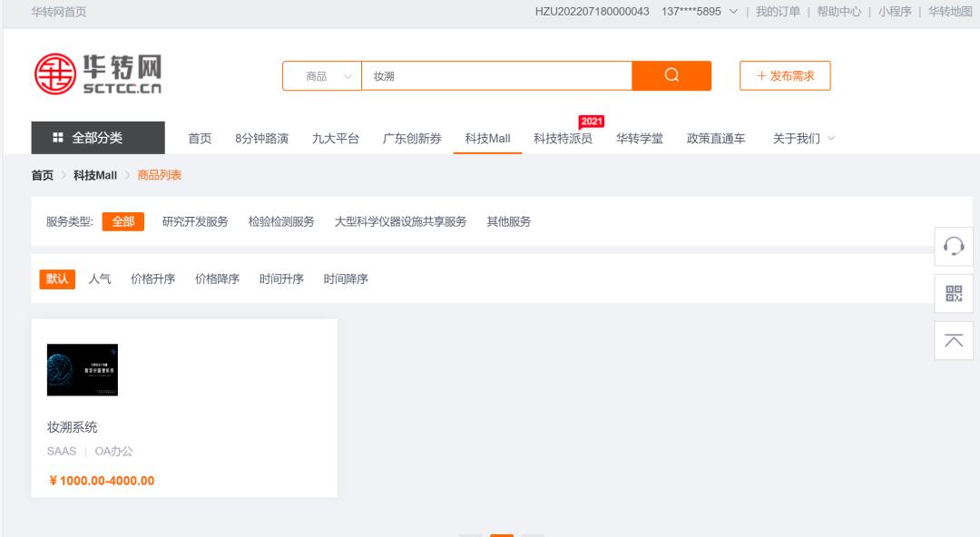Open 我的订单 to view orders
The width and height of the screenshot is (980, 537).
[x=778, y=13]
